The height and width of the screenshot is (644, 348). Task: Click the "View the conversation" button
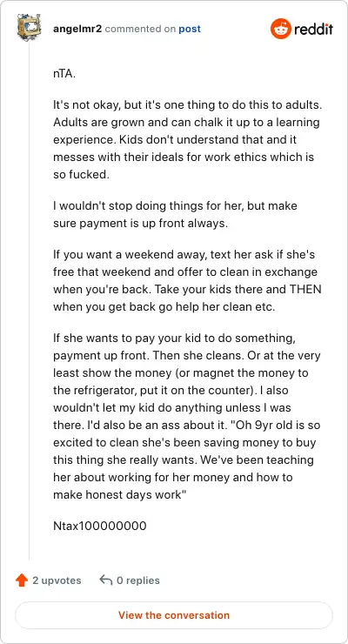tap(174, 615)
